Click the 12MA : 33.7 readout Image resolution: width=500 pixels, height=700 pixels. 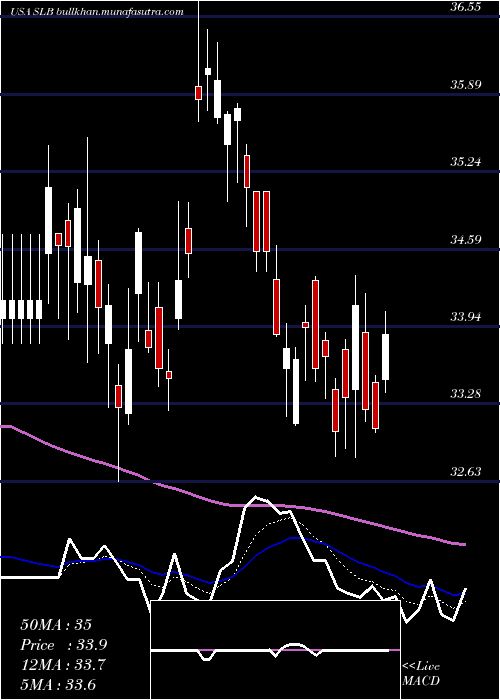coord(62,665)
